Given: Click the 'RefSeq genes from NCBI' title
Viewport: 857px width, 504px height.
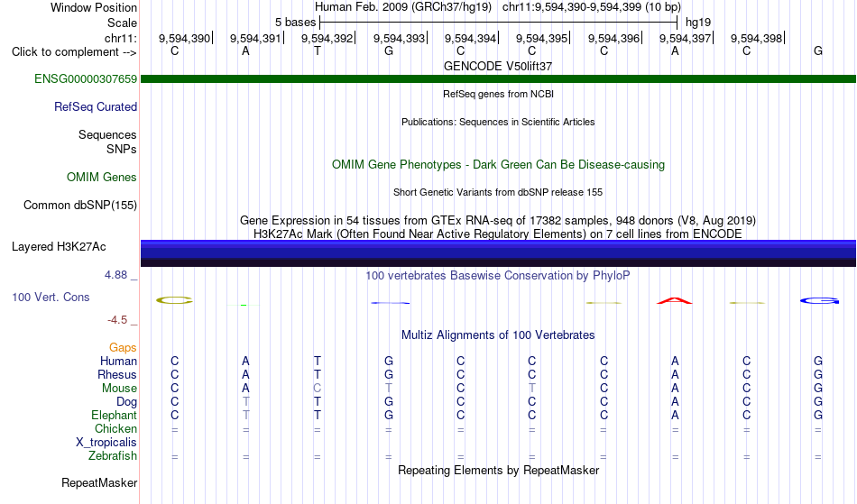Looking at the screenshot, I should point(499,94).
